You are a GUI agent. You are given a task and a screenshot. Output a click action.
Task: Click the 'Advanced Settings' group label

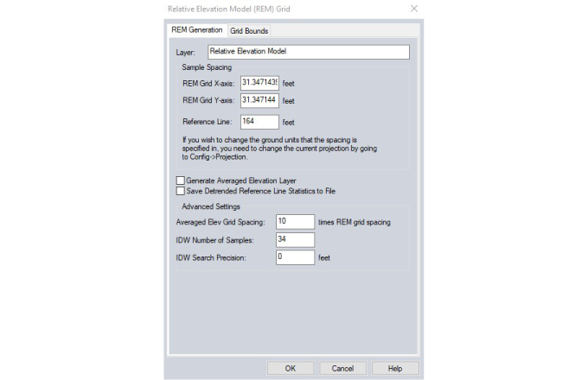point(211,206)
